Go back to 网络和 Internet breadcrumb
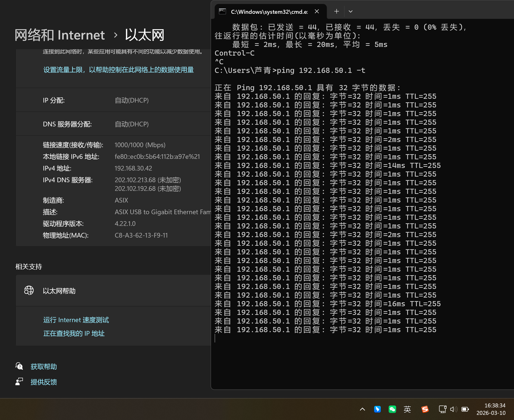Viewport: 514px width, 420px height. [60, 35]
